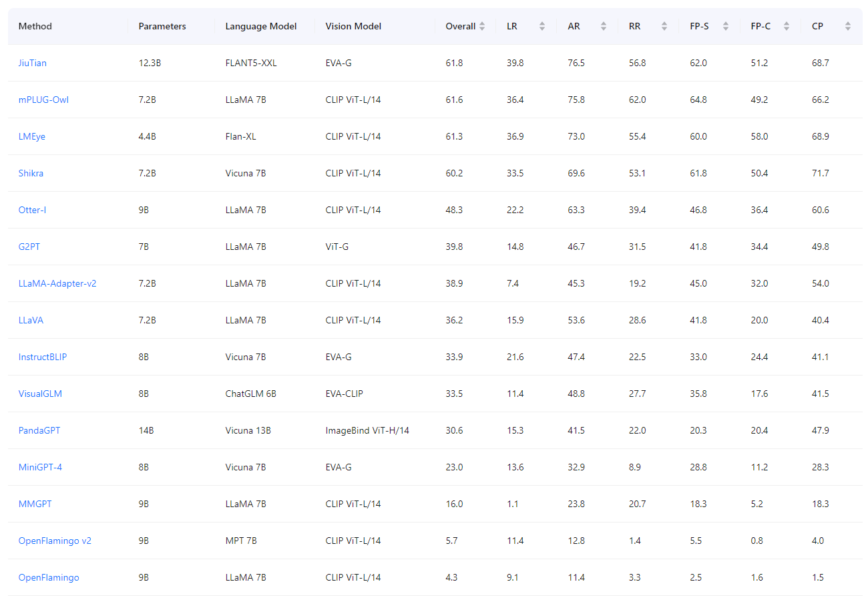Sort table by Overall score
Viewport: 868px width, 596px height.
pos(482,27)
